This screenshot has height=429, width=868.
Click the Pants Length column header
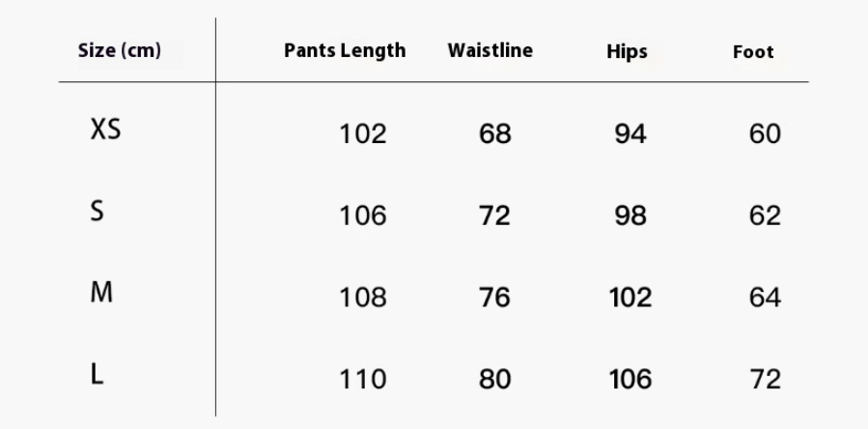345,51
